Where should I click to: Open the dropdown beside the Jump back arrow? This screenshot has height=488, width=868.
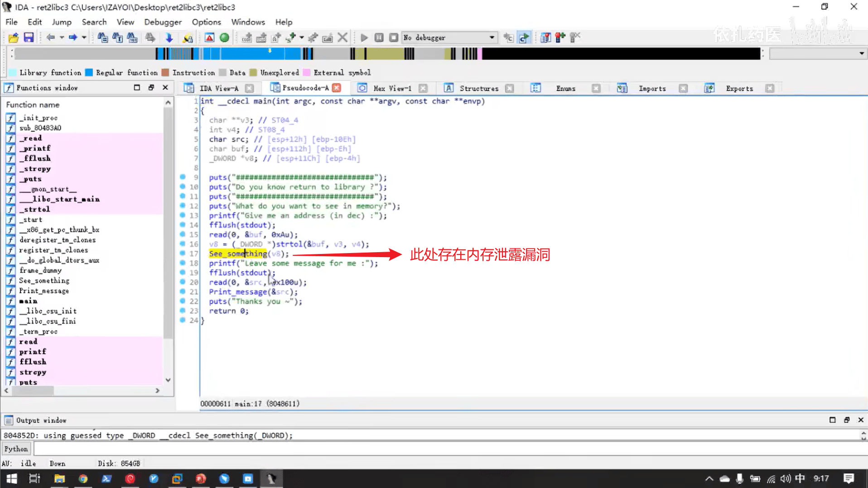pos(62,38)
